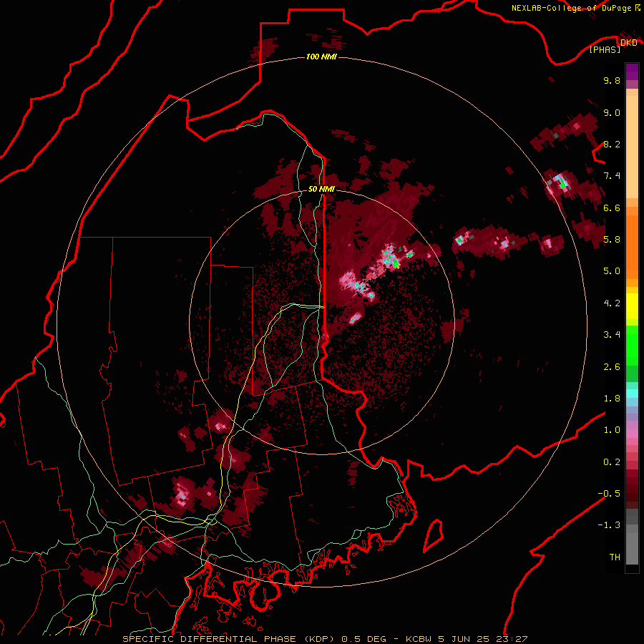This screenshot has height=644, width=644.
Task: Click the KCBW station identifier
Action: pos(420,639)
